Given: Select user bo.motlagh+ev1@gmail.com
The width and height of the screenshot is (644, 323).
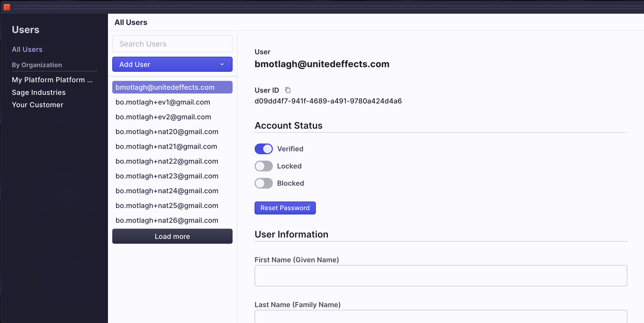Looking at the screenshot, I should point(163,102).
